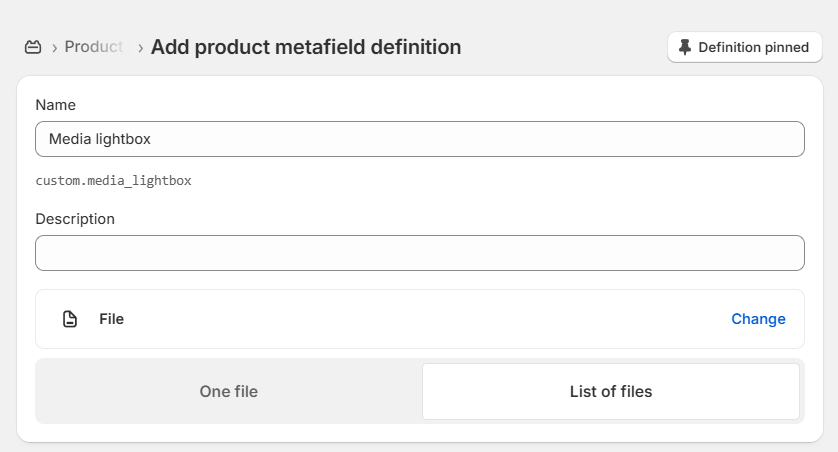Screen dimensions: 838x452
Task: Click the Name field label
Action: (55, 105)
